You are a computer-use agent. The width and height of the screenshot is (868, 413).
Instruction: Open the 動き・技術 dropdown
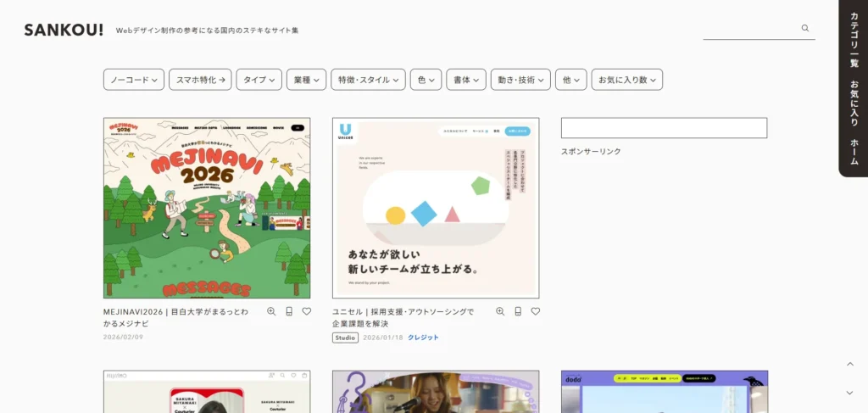520,80
